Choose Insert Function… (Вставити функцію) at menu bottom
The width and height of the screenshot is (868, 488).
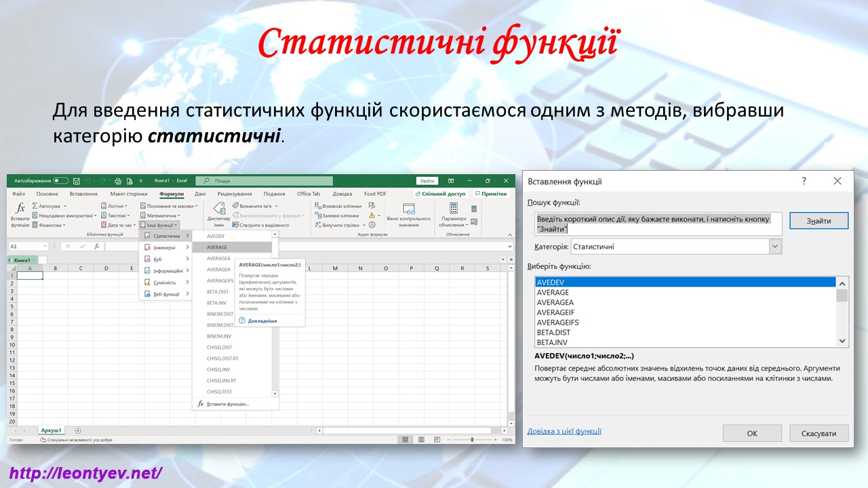pyautogui.click(x=227, y=404)
